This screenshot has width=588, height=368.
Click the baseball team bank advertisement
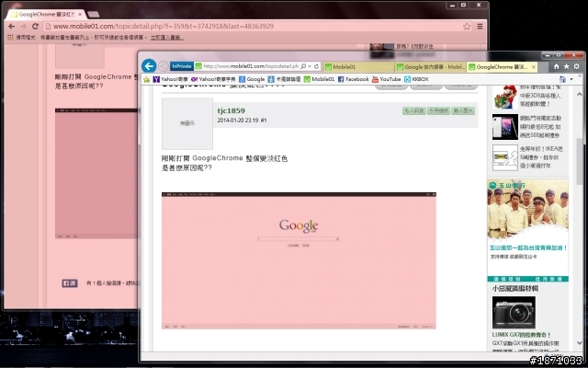coord(527,230)
